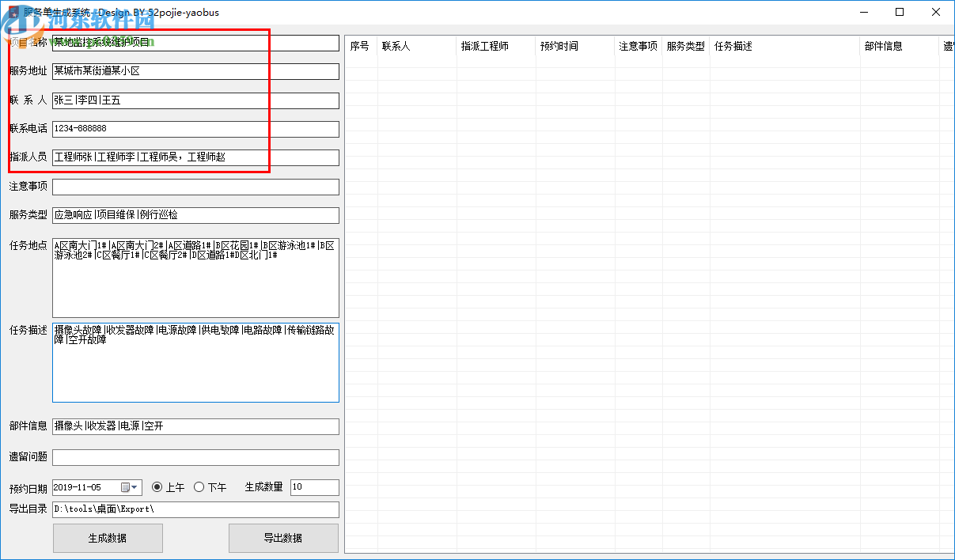Focus the 生成数量 field showing 10
Image resolution: width=955 pixels, height=560 pixels.
click(315, 487)
